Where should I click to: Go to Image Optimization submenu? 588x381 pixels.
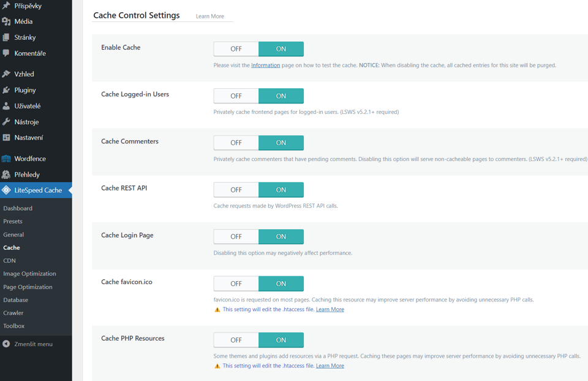(x=29, y=274)
